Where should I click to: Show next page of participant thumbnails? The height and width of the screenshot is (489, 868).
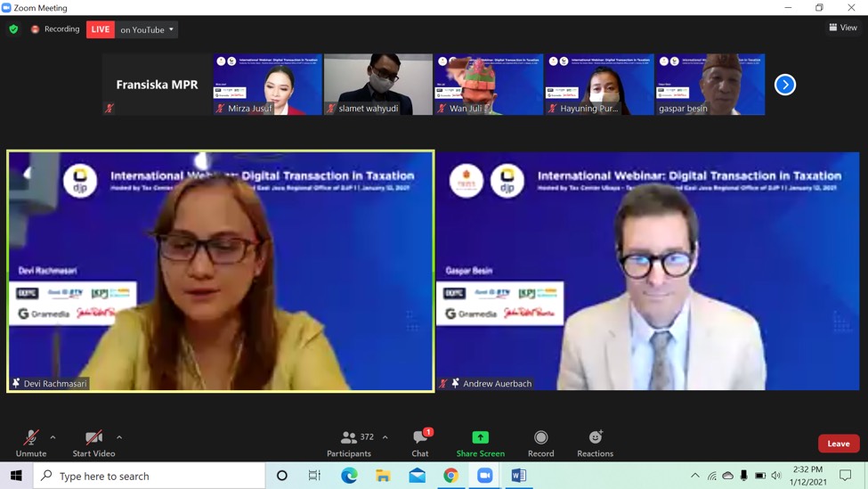coord(785,85)
